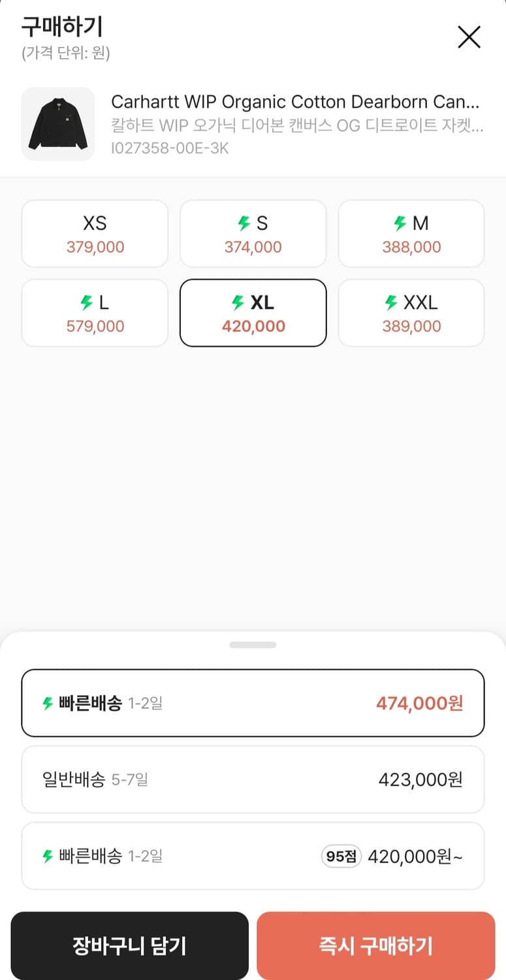Image resolution: width=506 pixels, height=980 pixels.
Task: Tap lightning icon on size M
Action: (400, 224)
